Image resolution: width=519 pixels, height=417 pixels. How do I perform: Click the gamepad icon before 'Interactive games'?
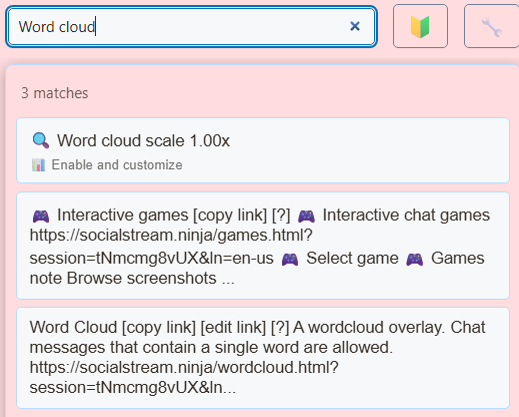[x=41, y=216]
